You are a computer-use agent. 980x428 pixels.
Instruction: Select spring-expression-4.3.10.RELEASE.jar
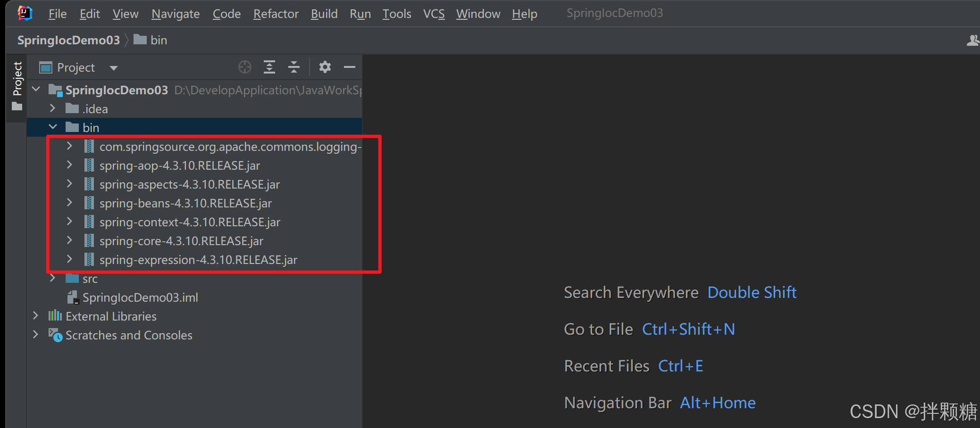194,259
